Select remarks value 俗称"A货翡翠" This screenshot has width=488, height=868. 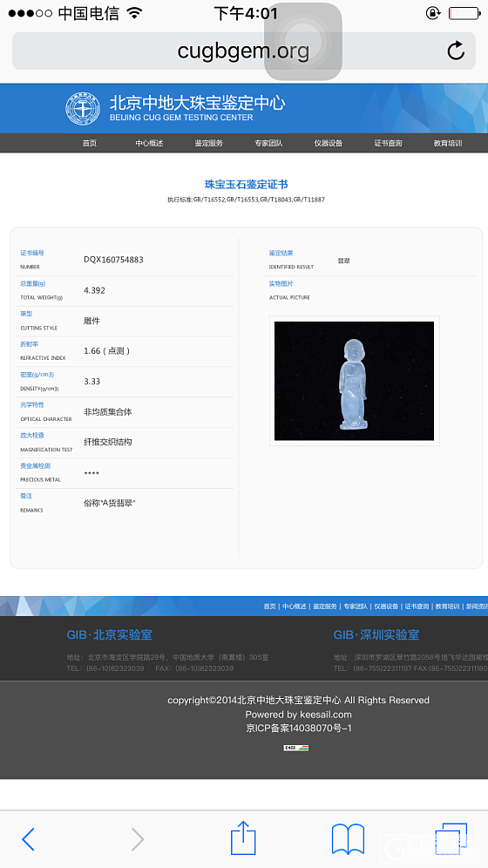click(110, 503)
